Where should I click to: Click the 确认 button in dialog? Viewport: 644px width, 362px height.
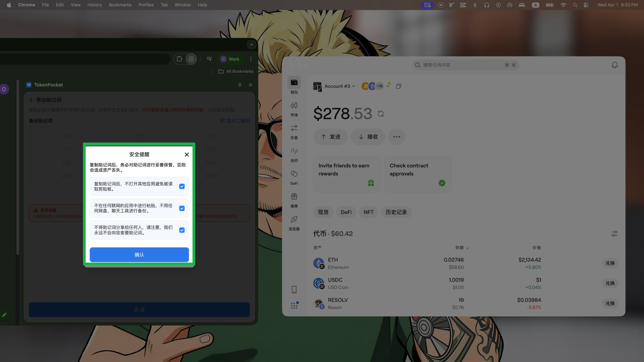[139, 254]
